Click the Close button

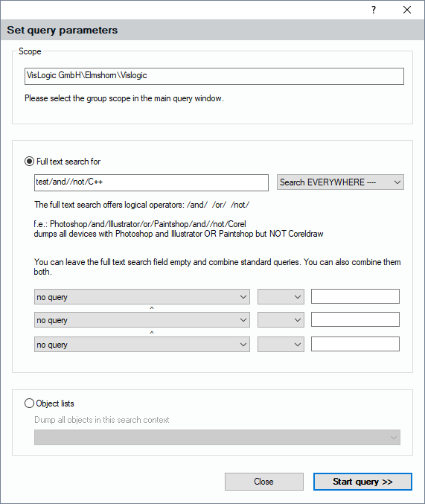[x=264, y=482]
